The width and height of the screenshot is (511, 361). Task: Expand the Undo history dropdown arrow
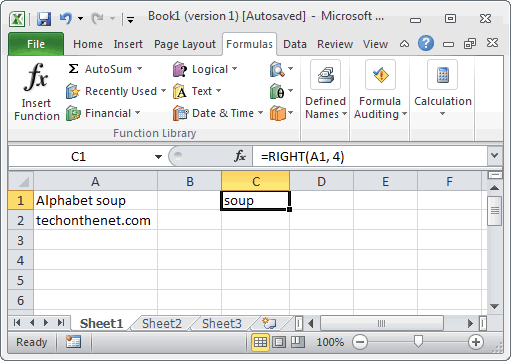(80, 18)
